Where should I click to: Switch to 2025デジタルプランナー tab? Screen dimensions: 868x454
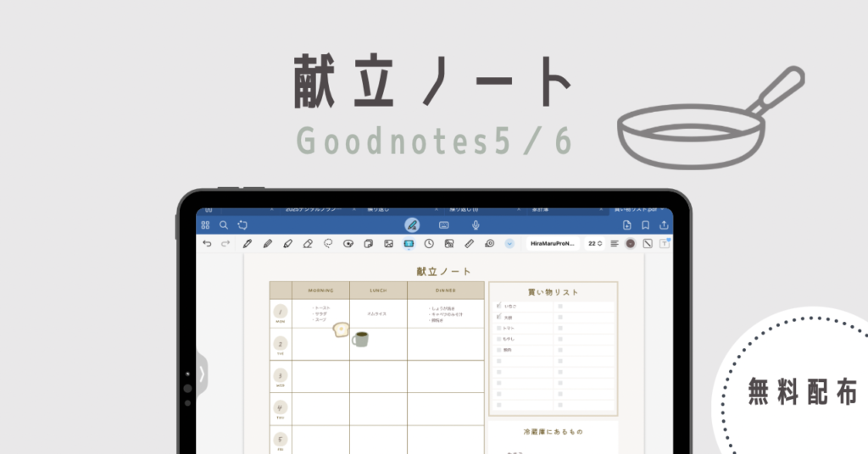314,210
